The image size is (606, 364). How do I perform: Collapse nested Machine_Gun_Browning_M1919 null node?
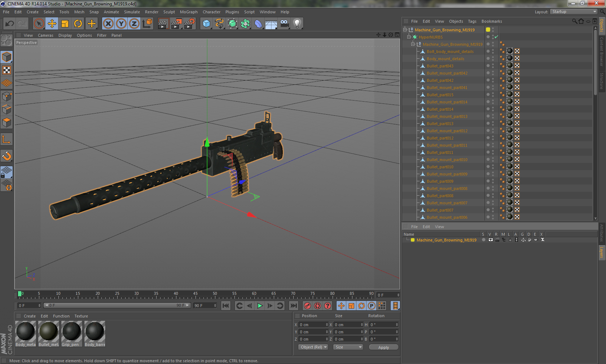coord(413,44)
